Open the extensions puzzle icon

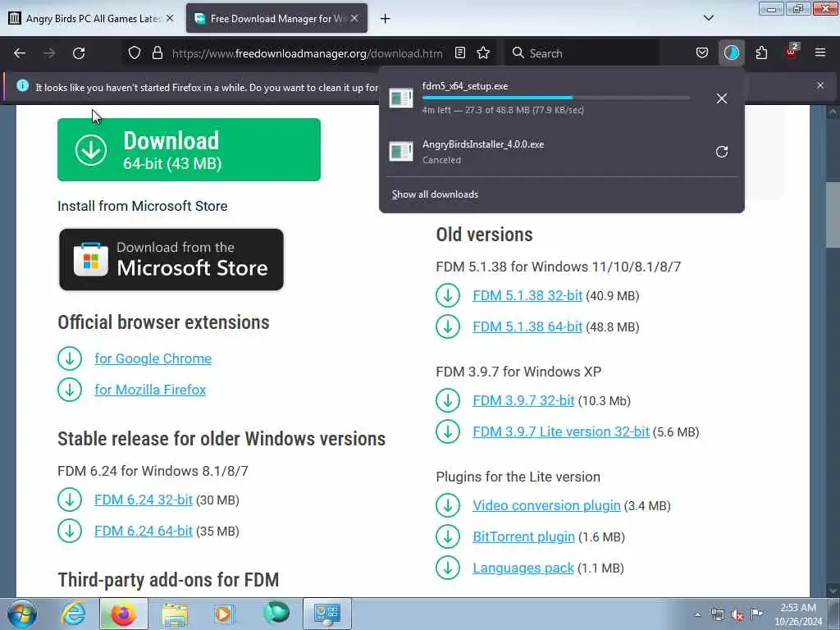(761, 53)
